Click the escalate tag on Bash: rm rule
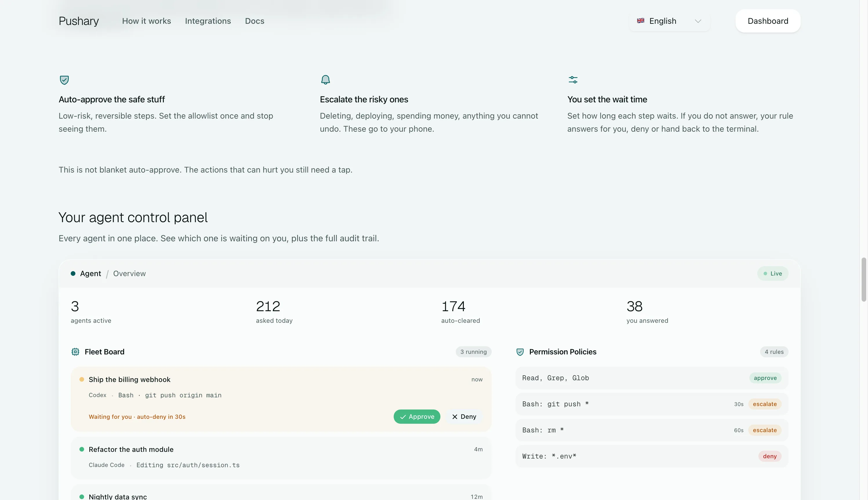 [x=765, y=430]
